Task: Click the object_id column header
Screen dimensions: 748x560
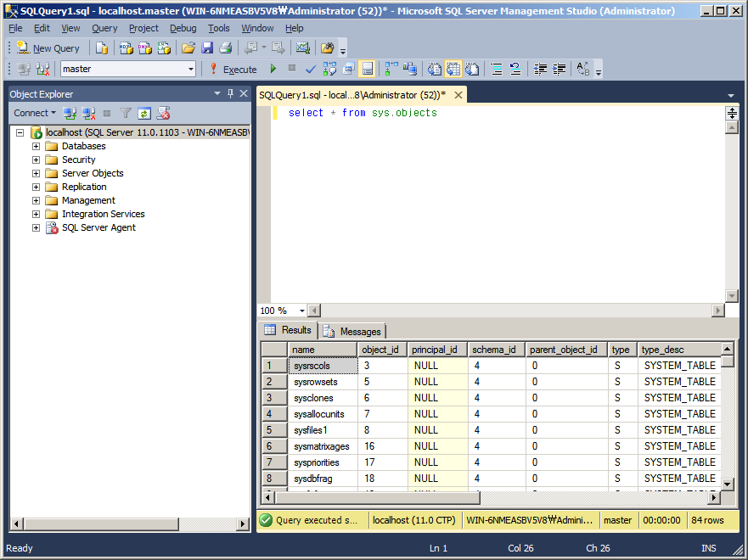Action: coord(382,350)
